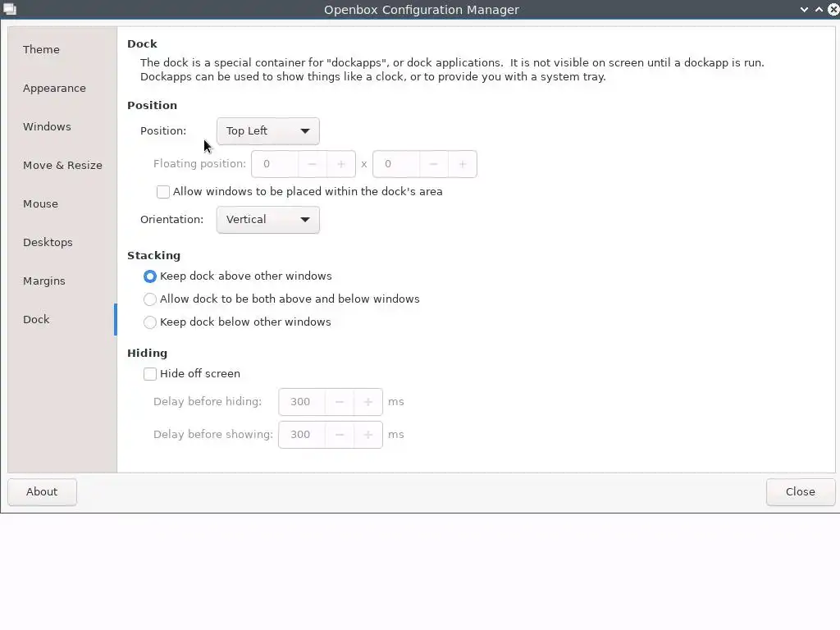This screenshot has height=630, width=840.
Task: Close window with title bar X icon
Action: pyautogui.click(x=833, y=10)
